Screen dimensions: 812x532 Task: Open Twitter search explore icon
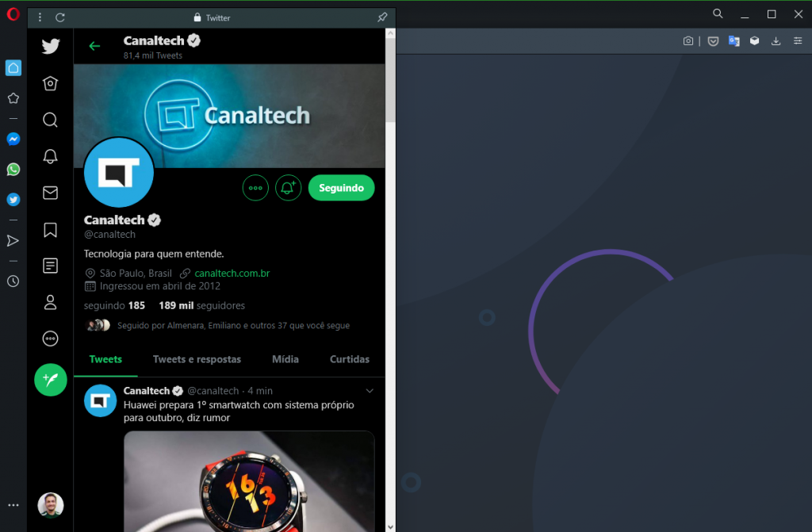coord(50,120)
